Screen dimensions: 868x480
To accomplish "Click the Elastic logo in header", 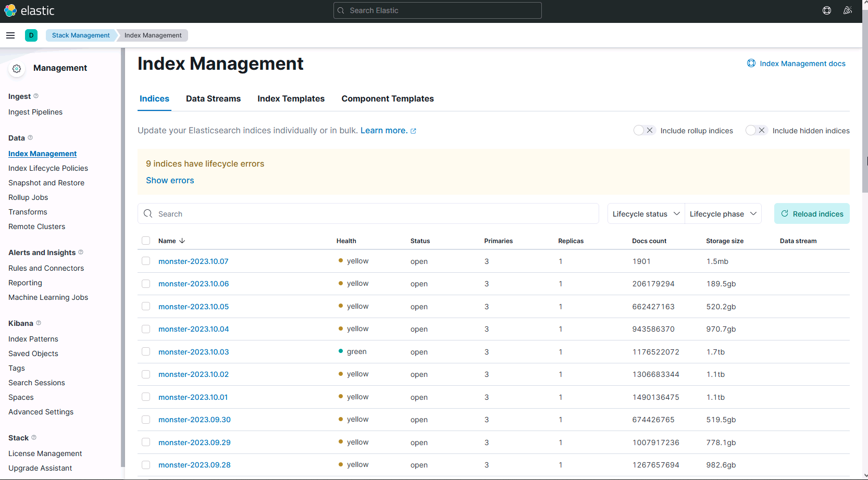I will tap(29, 10).
